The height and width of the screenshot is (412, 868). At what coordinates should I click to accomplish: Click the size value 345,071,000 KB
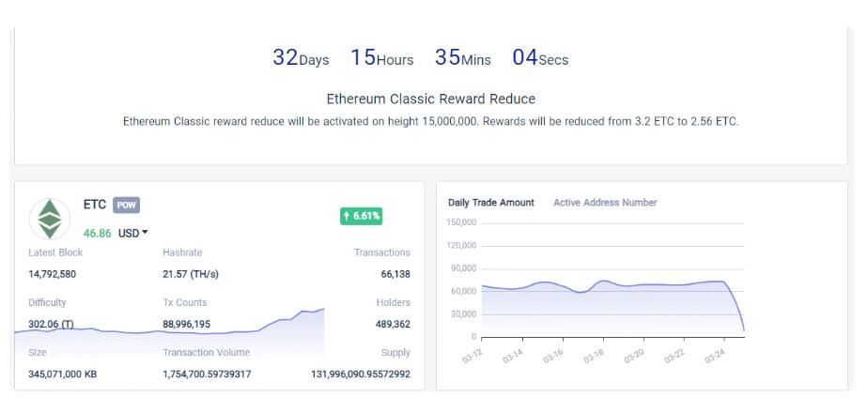coord(62,374)
